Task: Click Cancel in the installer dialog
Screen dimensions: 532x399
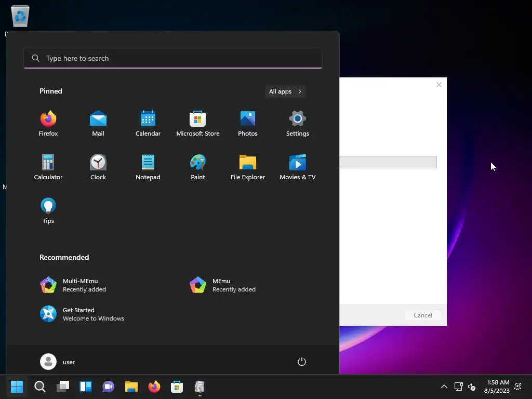Action: pyautogui.click(x=423, y=315)
